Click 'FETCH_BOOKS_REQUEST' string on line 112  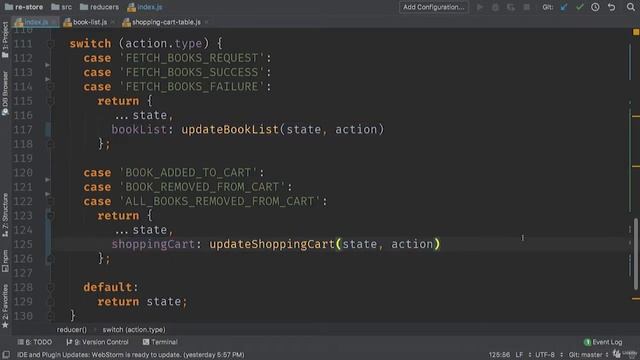tap(192, 58)
